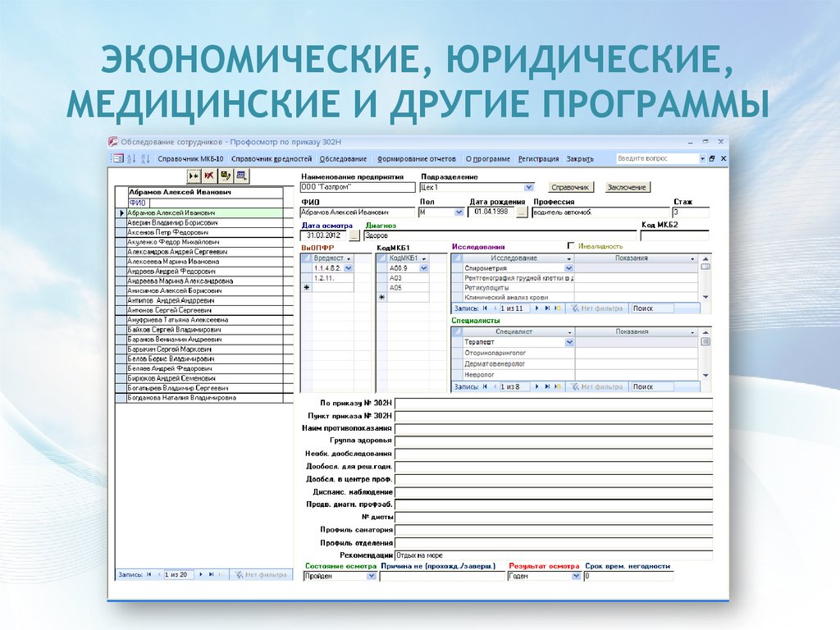
Task: Expand the Подразделение combo box
Action: 529,188
